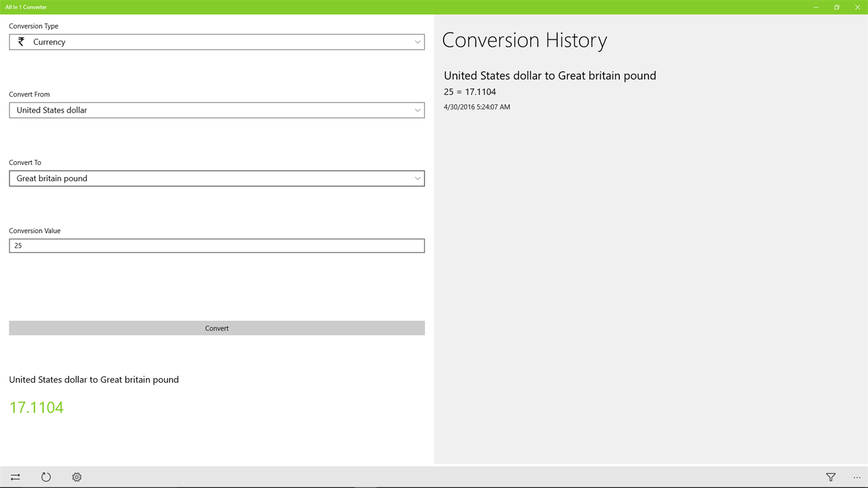Screen dimensions: 868x488
Task: Click the 25 = 17.1104 history line
Action: 470,91
